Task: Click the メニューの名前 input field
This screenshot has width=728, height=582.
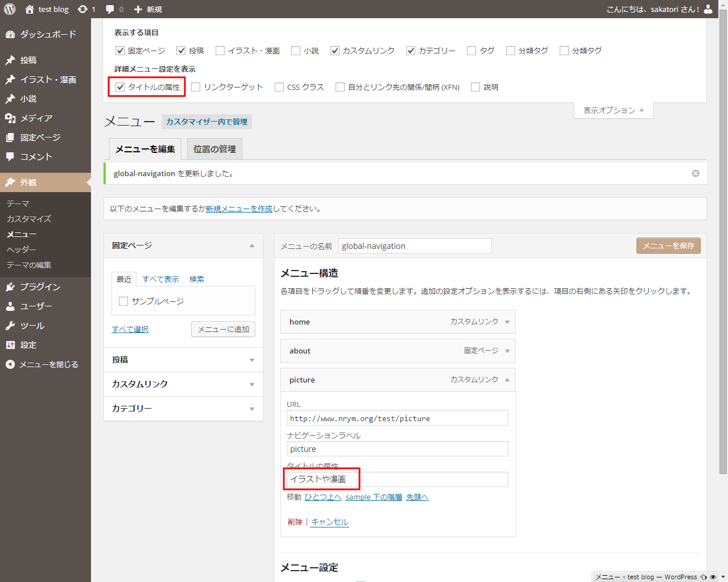Action: click(x=415, y=246)
